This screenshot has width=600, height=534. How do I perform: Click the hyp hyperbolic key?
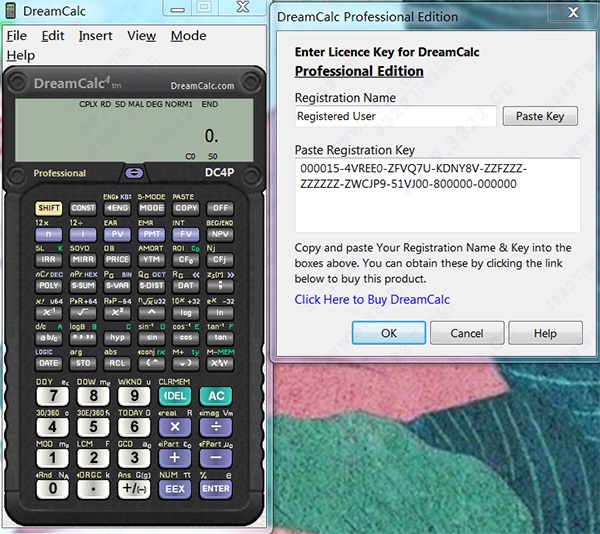point(117,337)
